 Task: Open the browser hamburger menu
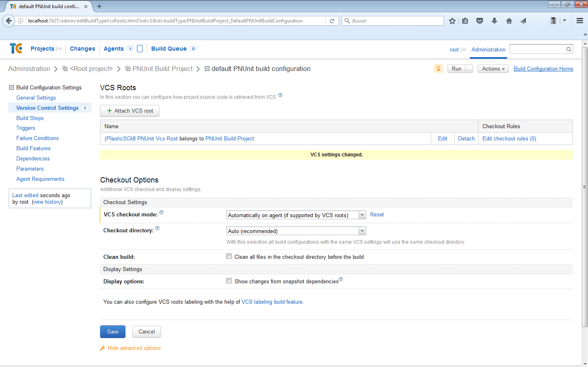tap(579, 21)
